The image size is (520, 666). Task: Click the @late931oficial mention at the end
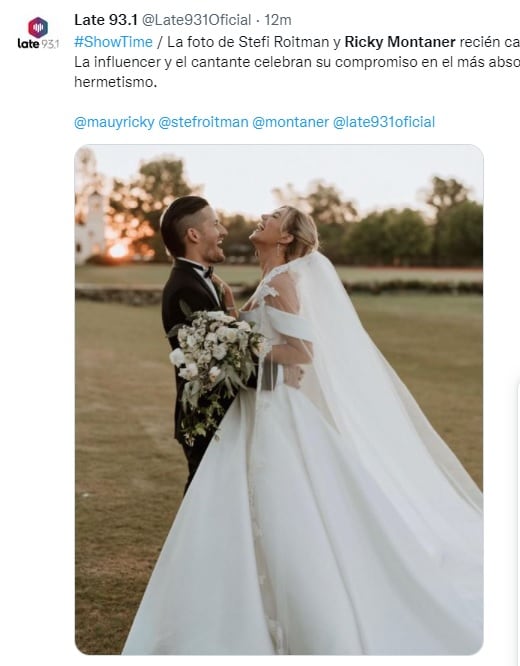(x=384, y=122)
